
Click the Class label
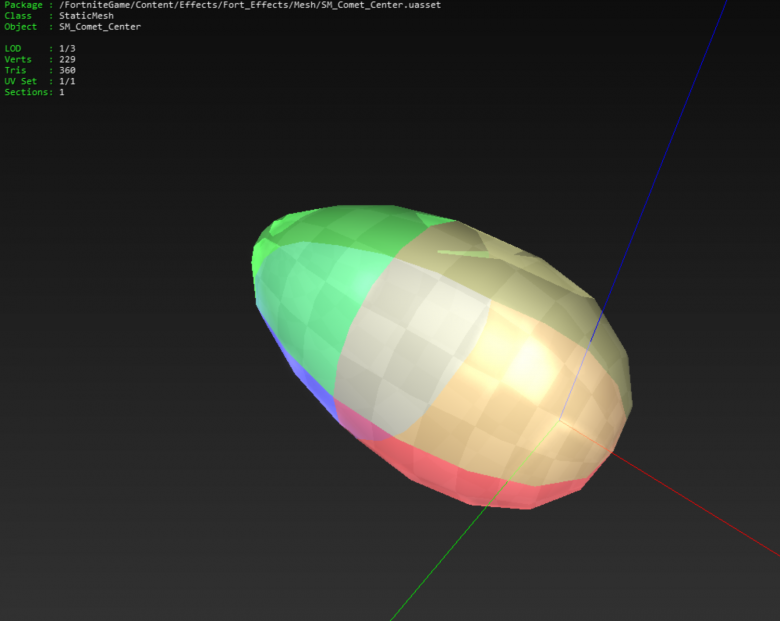pos(18,16)
